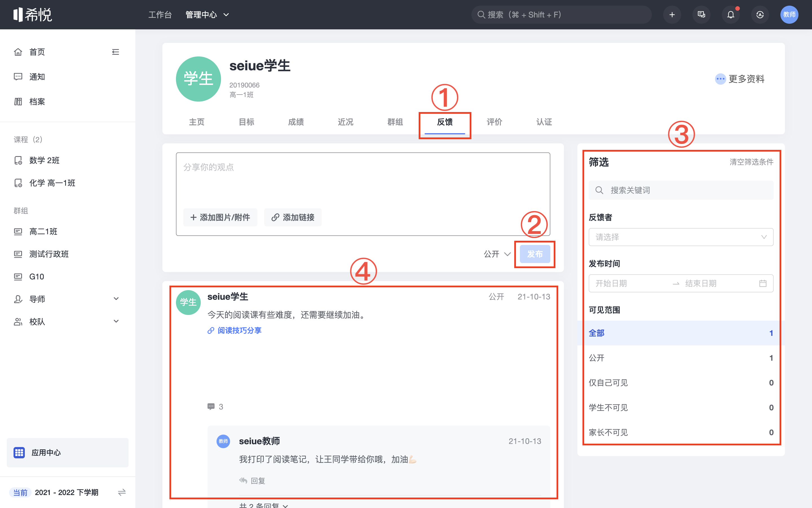Switch to the 成绩 tab
Screen dimensions: 812x508
[296, 122]
